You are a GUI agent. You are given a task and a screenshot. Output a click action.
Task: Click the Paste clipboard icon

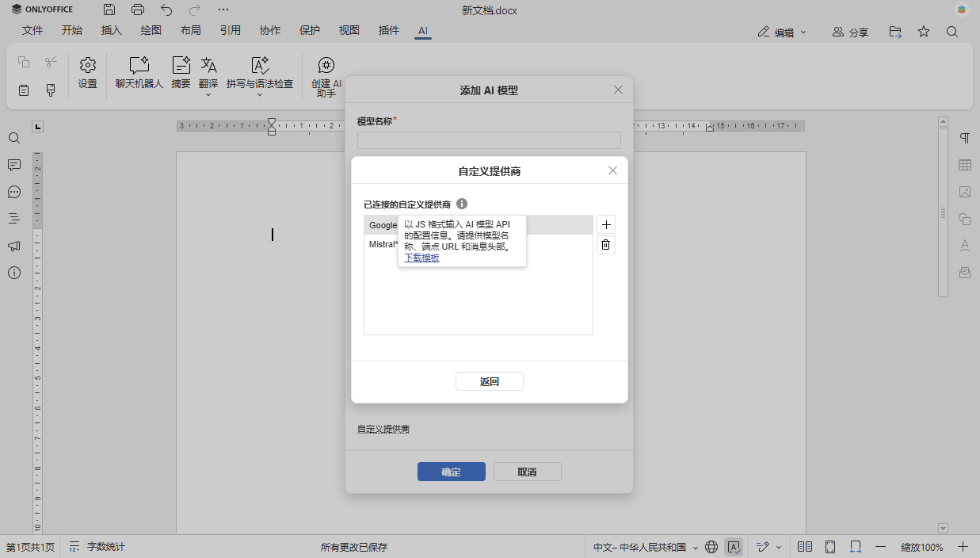point(24,90)
